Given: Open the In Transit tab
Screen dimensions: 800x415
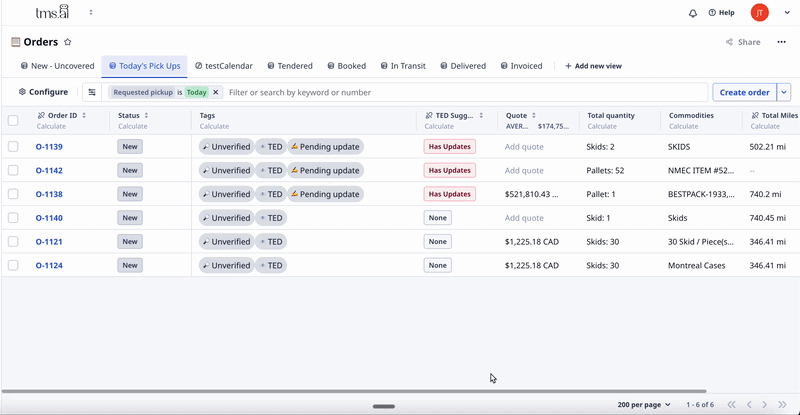Looking at the screenshot, I should coord(403,66).
